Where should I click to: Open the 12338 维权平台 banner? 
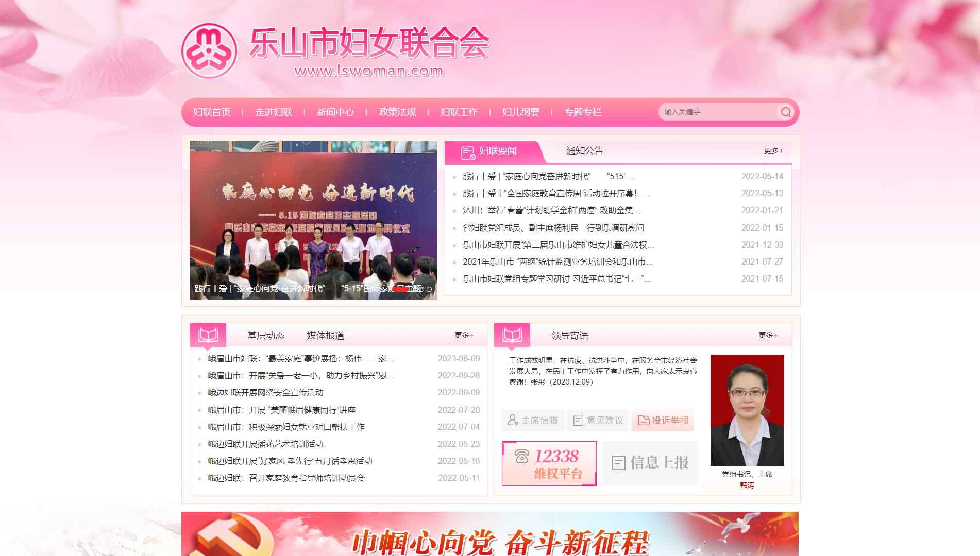tap(549, 463)
